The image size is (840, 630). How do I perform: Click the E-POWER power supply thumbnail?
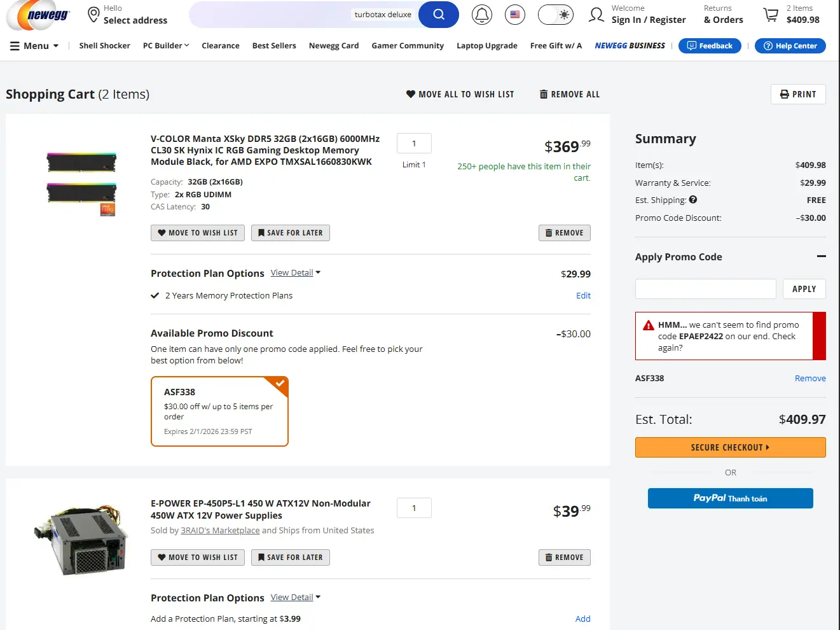pyautogui.click(x=81, y=540)
